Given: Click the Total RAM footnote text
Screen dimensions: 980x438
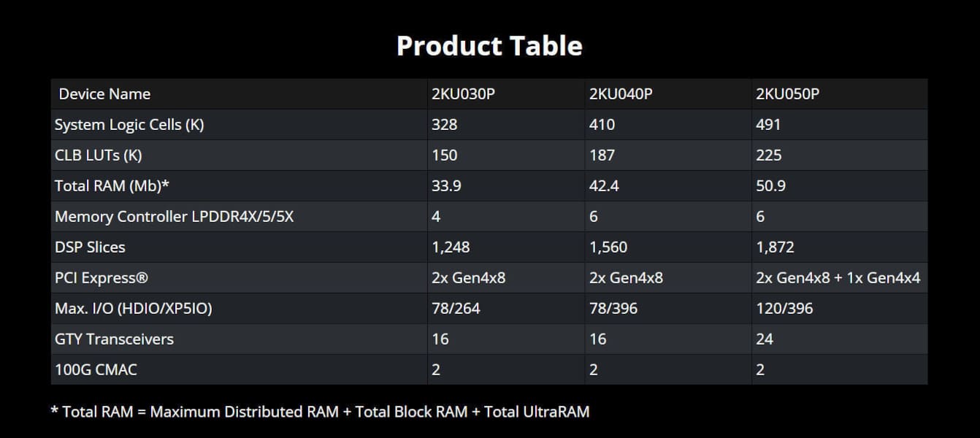Looking at the screenshot, I should (320, 412).
